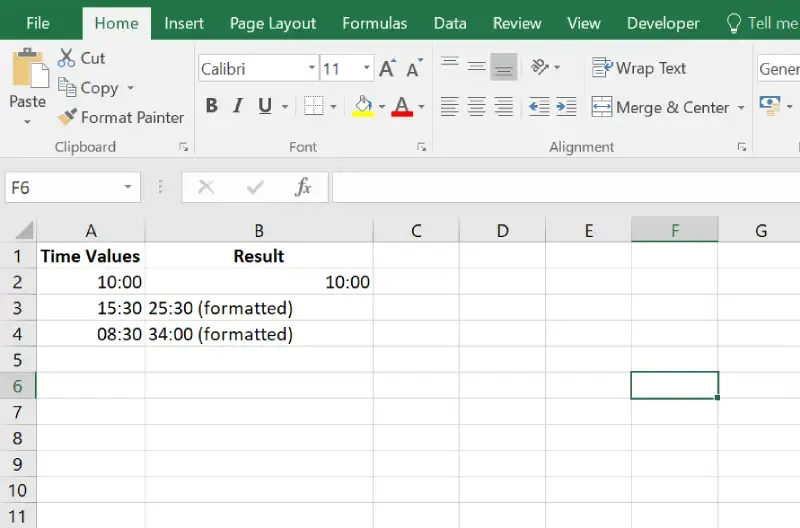This screenshot has height=528, width=800.
Task: Switch to the Developer tab
Action: click(663, 23)
